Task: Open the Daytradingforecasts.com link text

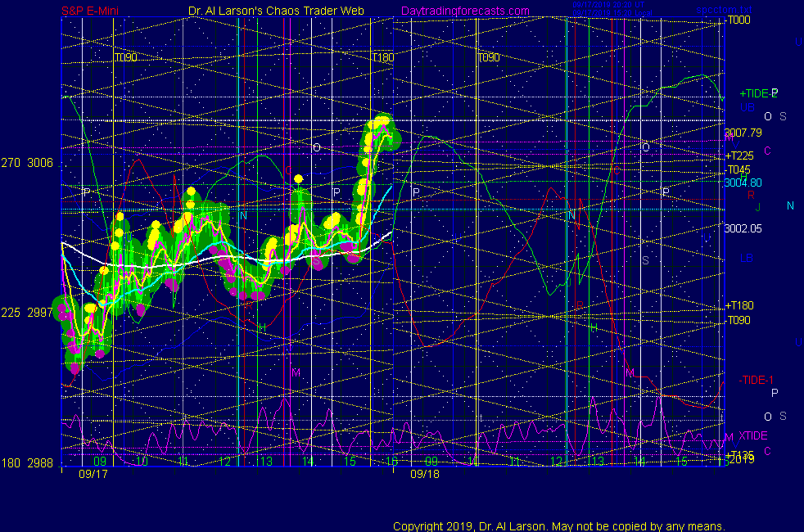Action: point(465,11)
